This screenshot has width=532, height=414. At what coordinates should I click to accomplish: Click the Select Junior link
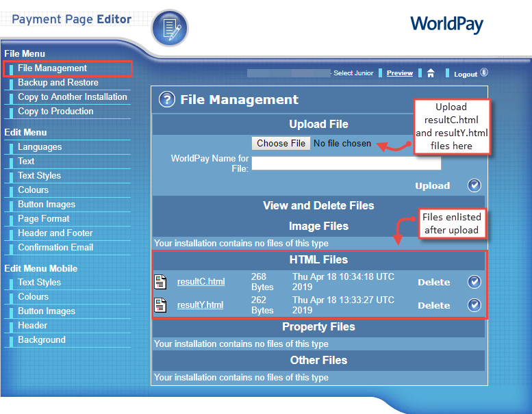point(353,73)
